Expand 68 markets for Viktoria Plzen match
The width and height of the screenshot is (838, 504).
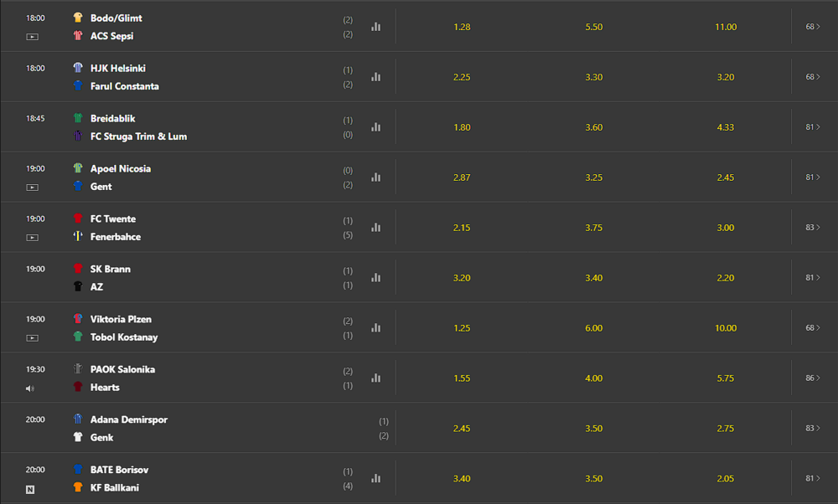813,328
